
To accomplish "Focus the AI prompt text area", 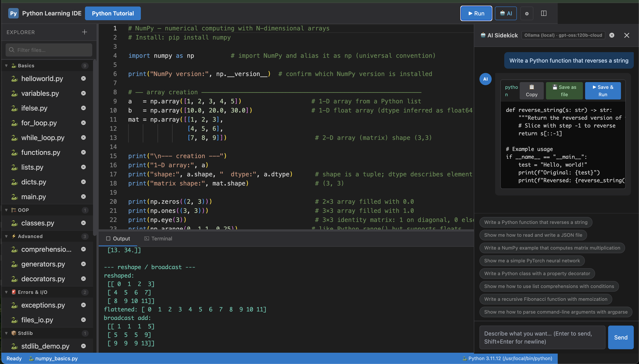I will click(x=542, y=337).
